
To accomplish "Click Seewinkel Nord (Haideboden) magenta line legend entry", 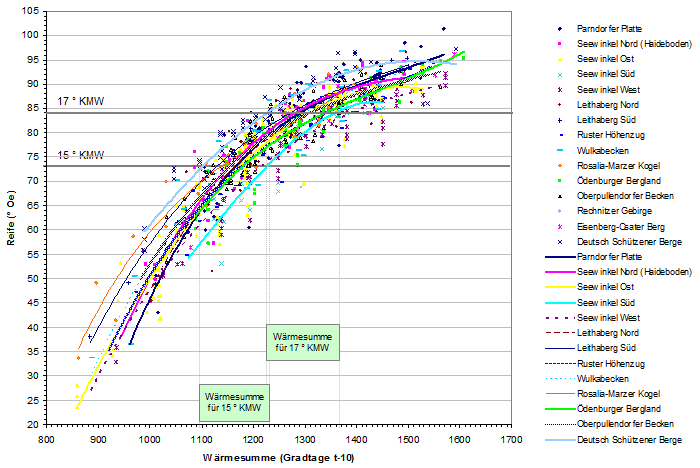I will tap(619, 272).
